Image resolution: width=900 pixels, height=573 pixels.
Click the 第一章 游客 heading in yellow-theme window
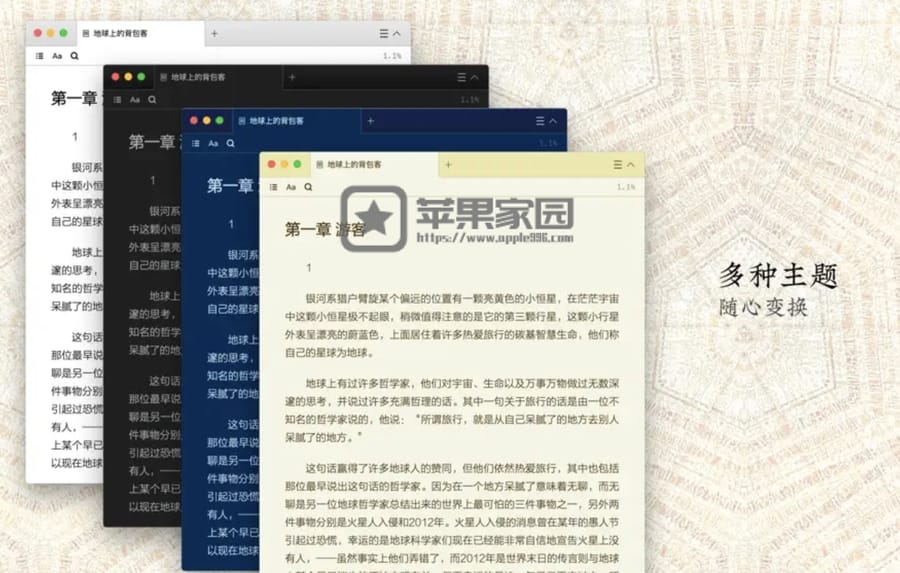click(x=325, y=229)
